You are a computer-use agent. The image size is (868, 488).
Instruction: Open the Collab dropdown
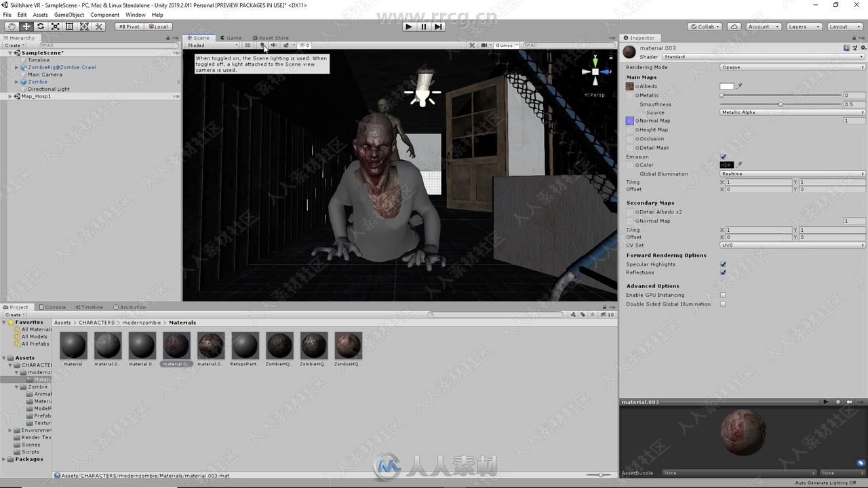click(705, 26)
